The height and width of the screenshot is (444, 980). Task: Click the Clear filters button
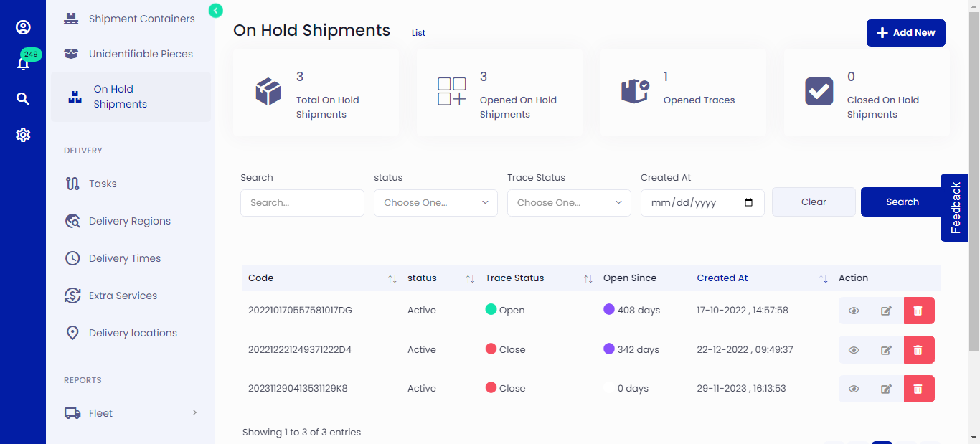click(x=814, y=202)
